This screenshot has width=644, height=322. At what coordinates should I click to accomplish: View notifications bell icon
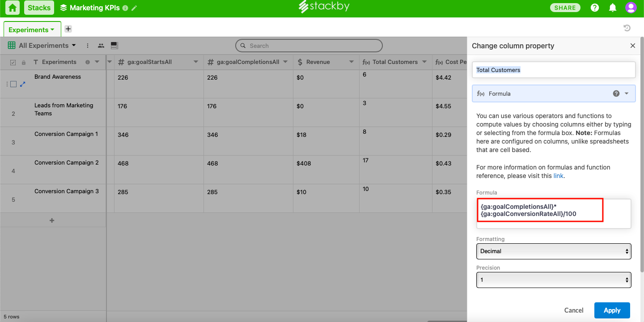click(x=613, y=8)
